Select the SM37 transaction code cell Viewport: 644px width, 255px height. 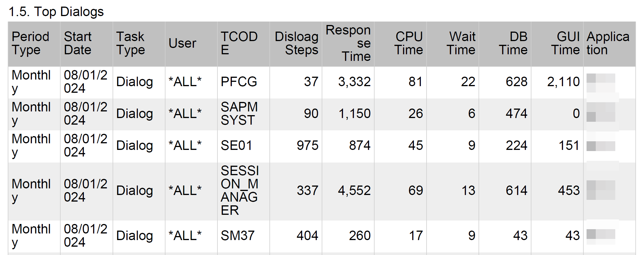(x=238, y=236)
